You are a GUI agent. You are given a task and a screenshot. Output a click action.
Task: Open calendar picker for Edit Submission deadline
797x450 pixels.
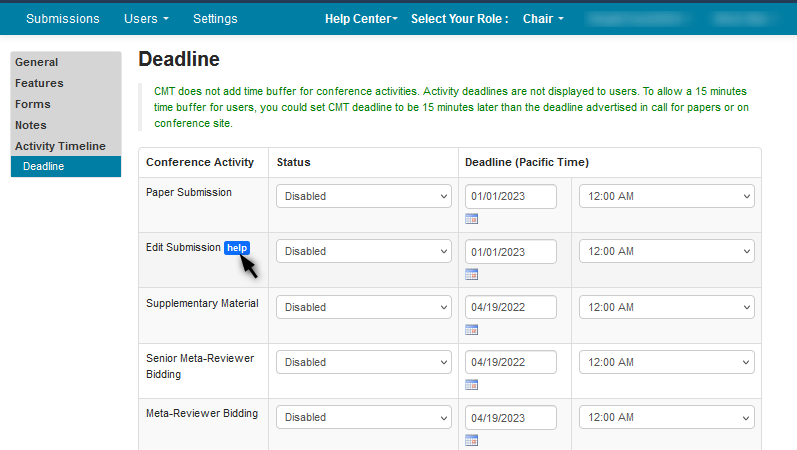[x=472, y=274]
